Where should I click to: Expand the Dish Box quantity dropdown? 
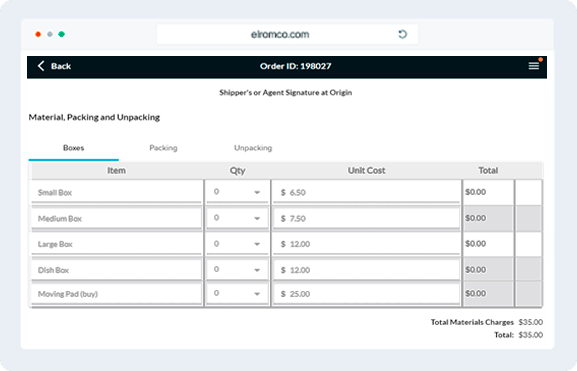[237, 269]
